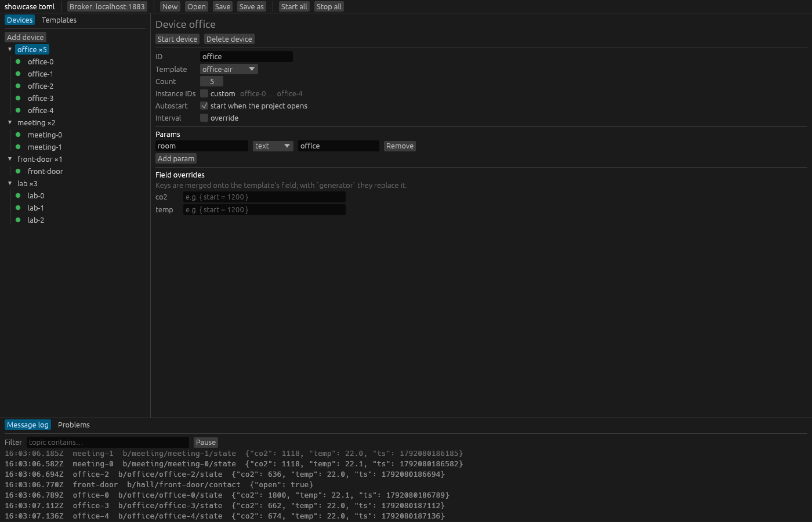Collapse the meeting ×2 device group
Image resolution: width=812 pixels, height=522 pixels.
coord(10,122)
